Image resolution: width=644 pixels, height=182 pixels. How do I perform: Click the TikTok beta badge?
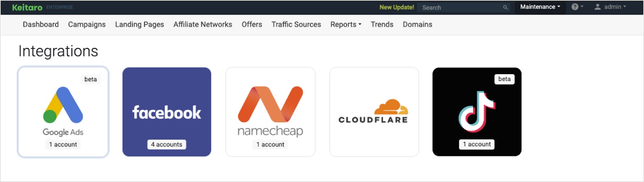point(504,79)
